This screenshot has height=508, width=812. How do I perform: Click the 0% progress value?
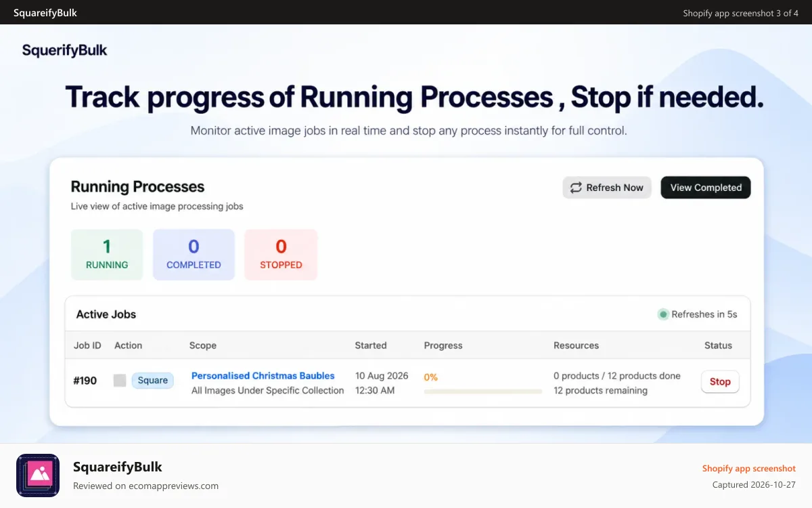point(431,377)
